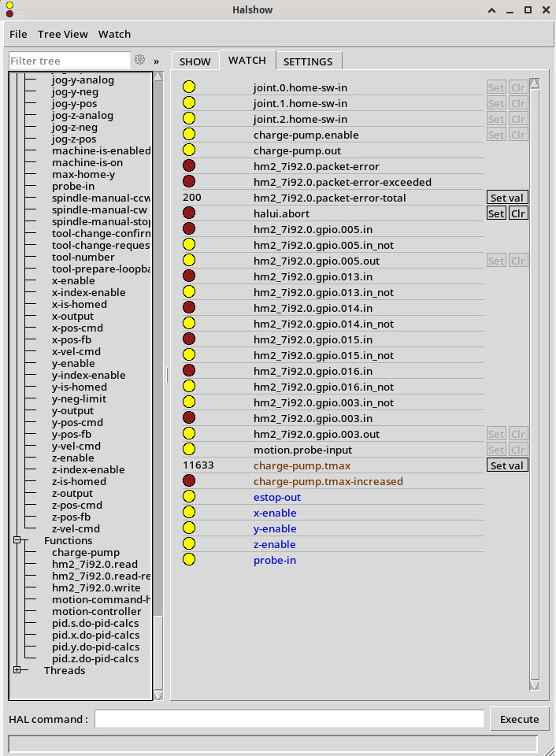Click Set val for packet-error-total
The width and height of the screenshot is (556, 756).
pos(507,198)
